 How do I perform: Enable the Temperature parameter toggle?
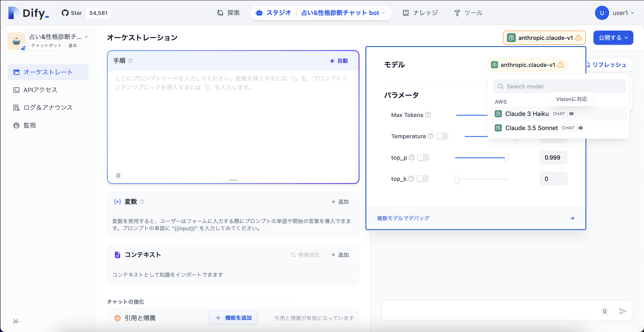tap(442, 136)
